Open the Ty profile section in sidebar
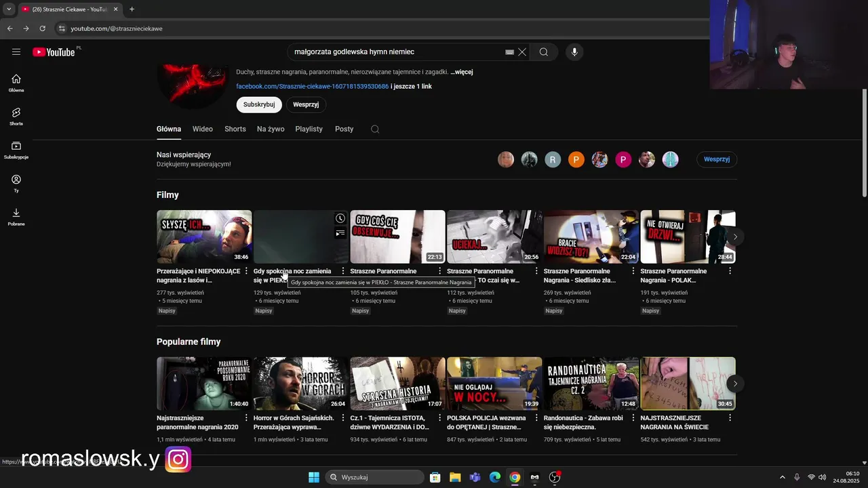 pyautogui.click(x=16, y=183)
